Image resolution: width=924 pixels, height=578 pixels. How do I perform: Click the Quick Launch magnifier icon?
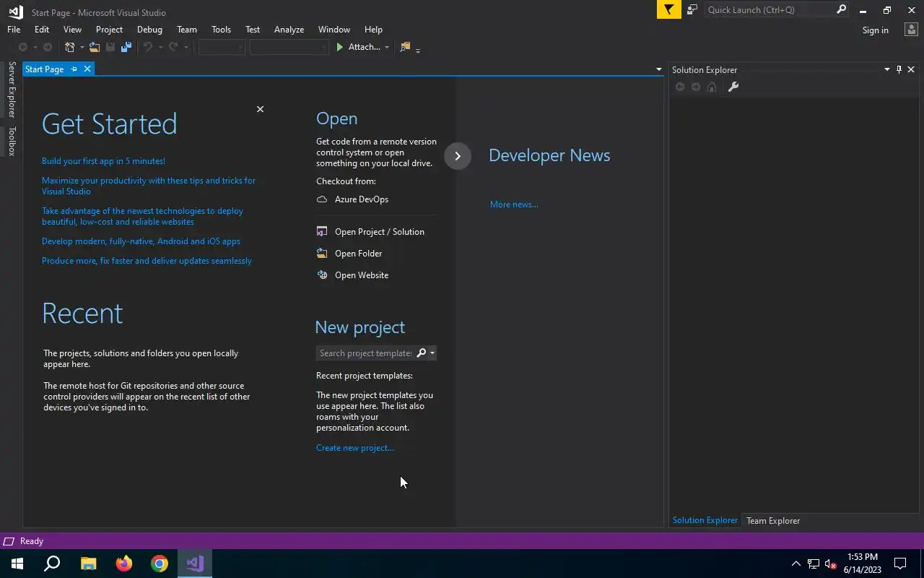pos(841,9)
